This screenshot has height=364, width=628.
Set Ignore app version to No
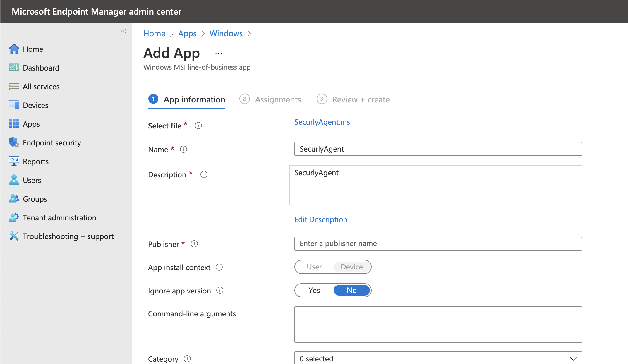click(x=352, y=290)
